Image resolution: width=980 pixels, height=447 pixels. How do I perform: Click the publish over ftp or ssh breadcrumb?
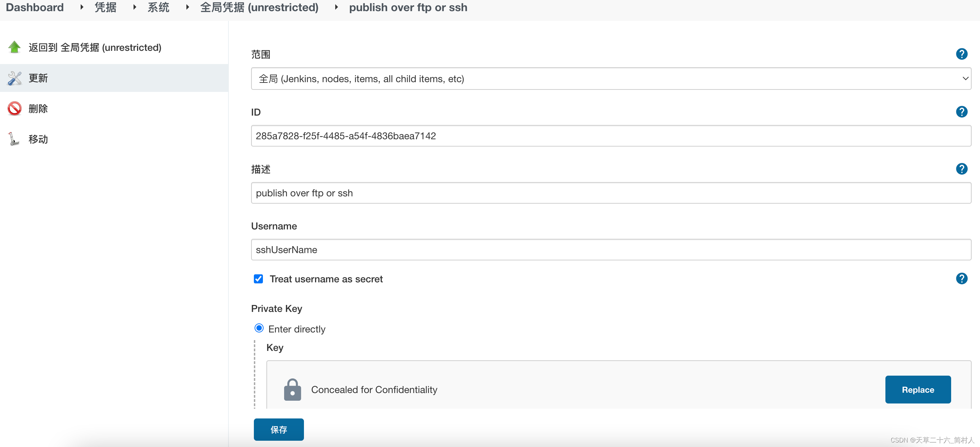coord(408,7)
